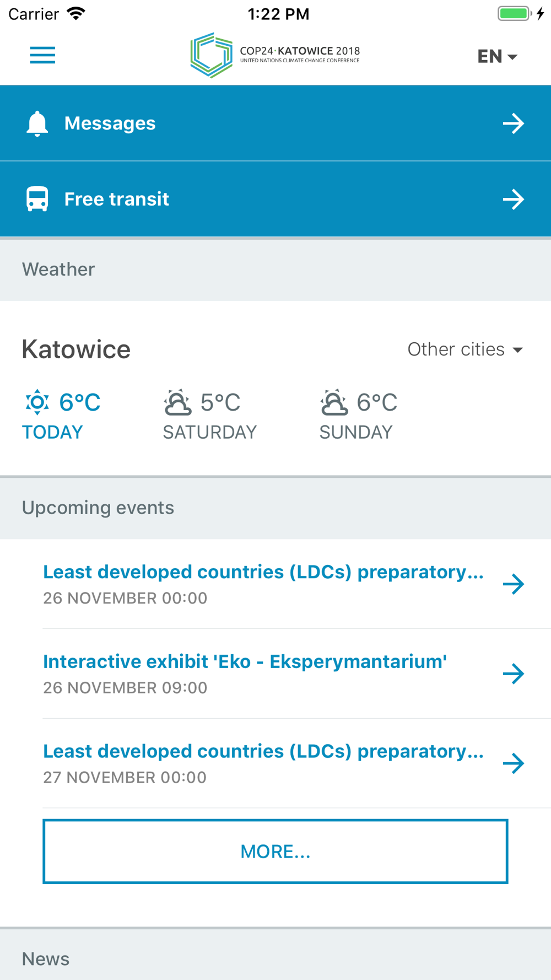
Task: Open the Messages section
Action: pos(275,123)
